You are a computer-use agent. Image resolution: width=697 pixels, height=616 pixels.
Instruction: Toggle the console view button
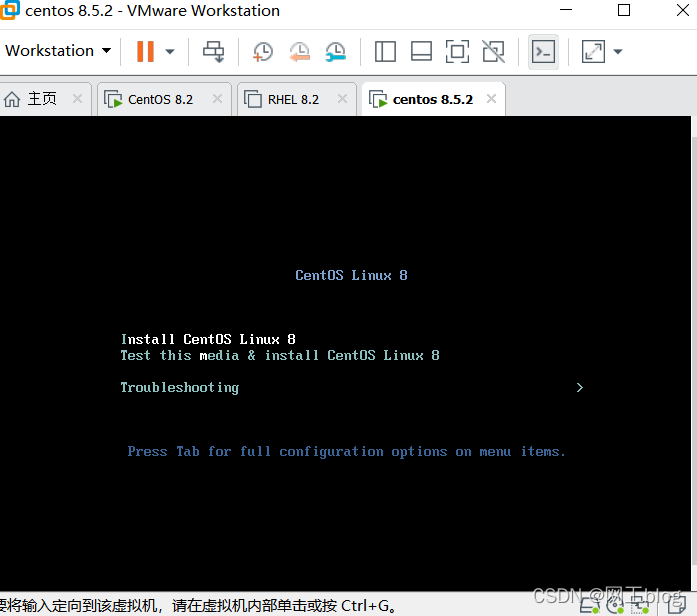point(543,52)
